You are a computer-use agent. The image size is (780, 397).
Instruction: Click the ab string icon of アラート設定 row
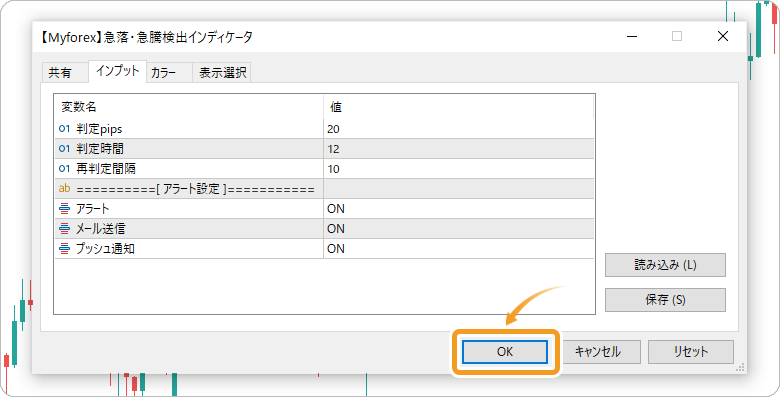64,189
